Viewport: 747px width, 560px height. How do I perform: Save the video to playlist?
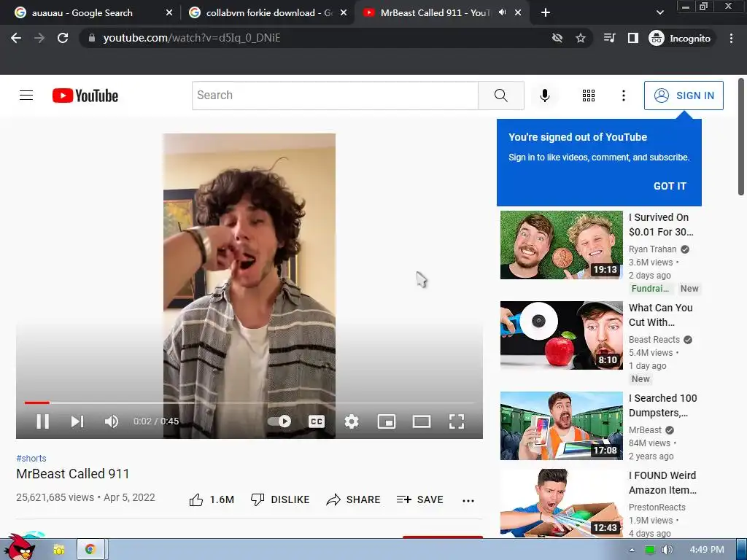coord(419,499)
